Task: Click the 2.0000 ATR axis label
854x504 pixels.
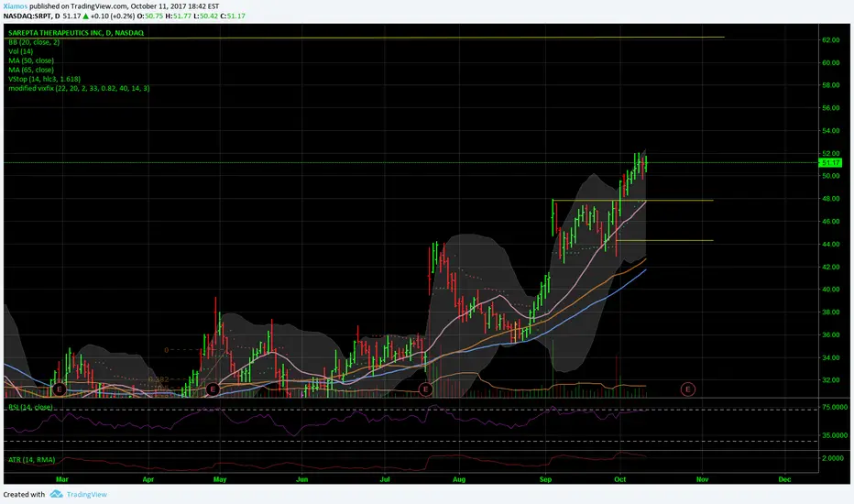Action: coord(833,458)
